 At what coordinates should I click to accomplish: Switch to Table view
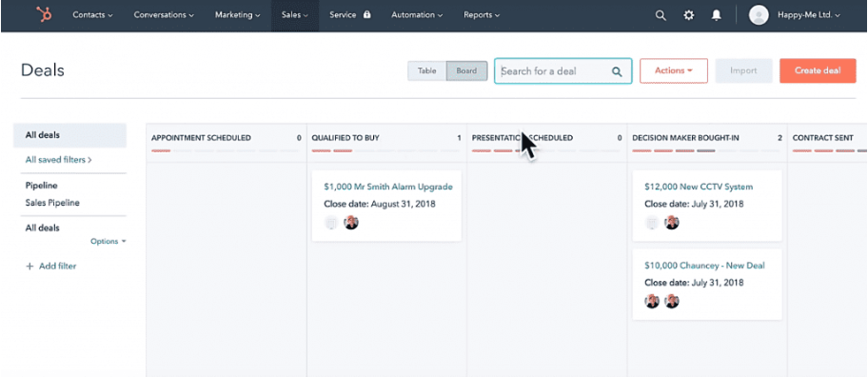coord(426,70)
